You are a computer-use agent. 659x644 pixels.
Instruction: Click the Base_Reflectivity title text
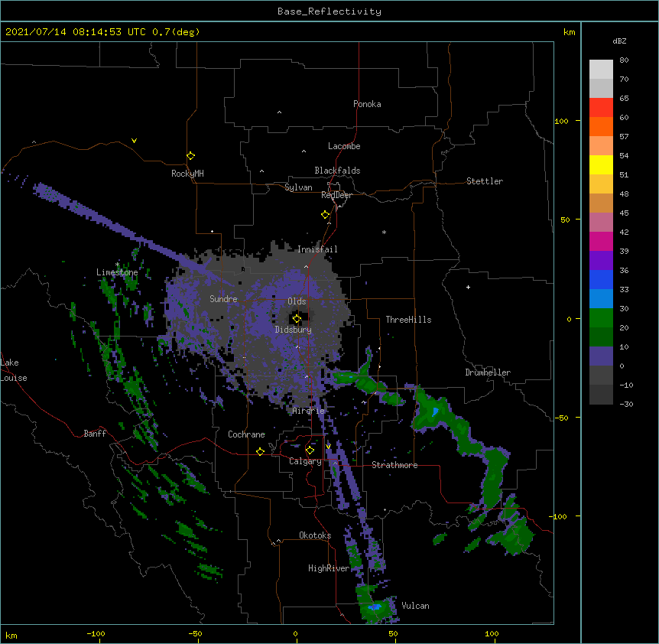tap(329, 11)
